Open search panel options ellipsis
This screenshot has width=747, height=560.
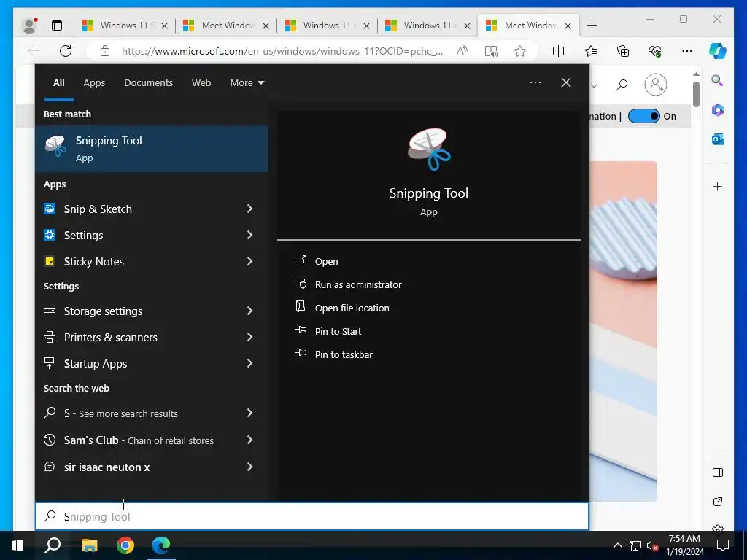pos(535,83)
